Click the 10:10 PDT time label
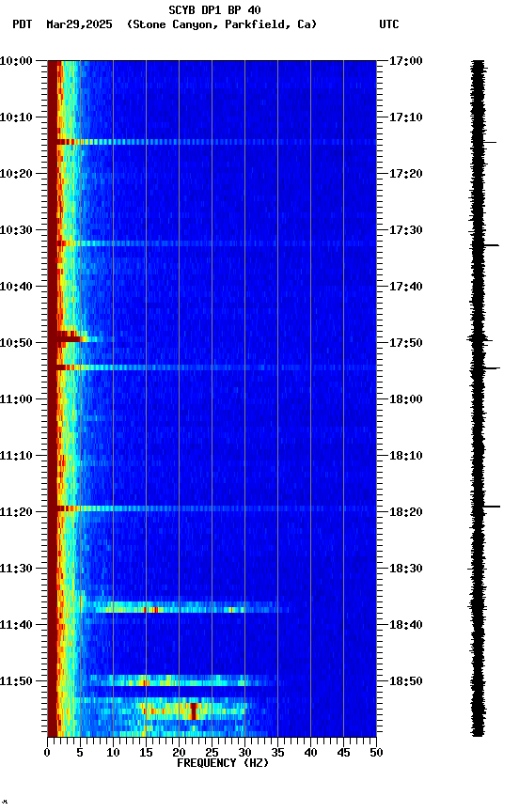This screenshot has width=519, height=812. (16, 117)
